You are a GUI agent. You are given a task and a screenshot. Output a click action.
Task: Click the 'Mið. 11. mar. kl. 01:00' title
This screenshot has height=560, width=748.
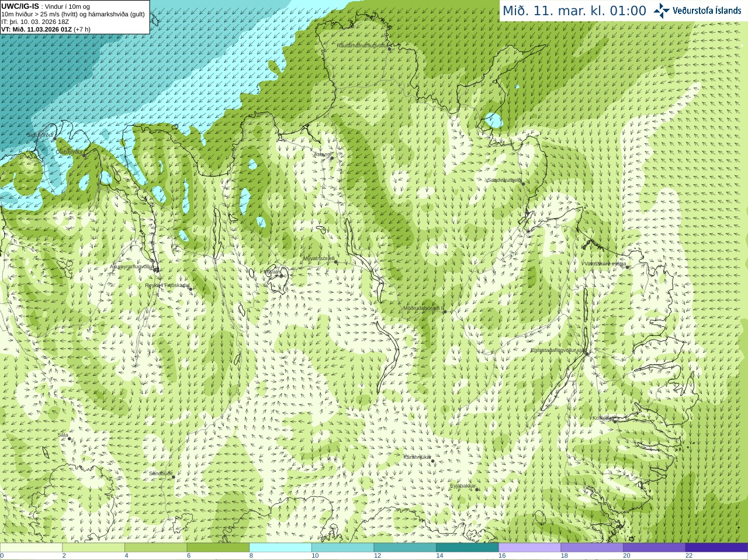point(575,11)
